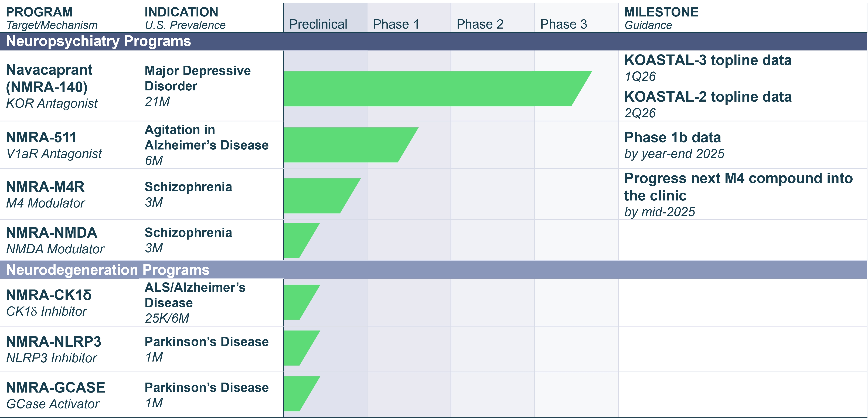The image size is (868, 419).
Task: Click the MILESTONE column heading
Action: click(661, 12)
